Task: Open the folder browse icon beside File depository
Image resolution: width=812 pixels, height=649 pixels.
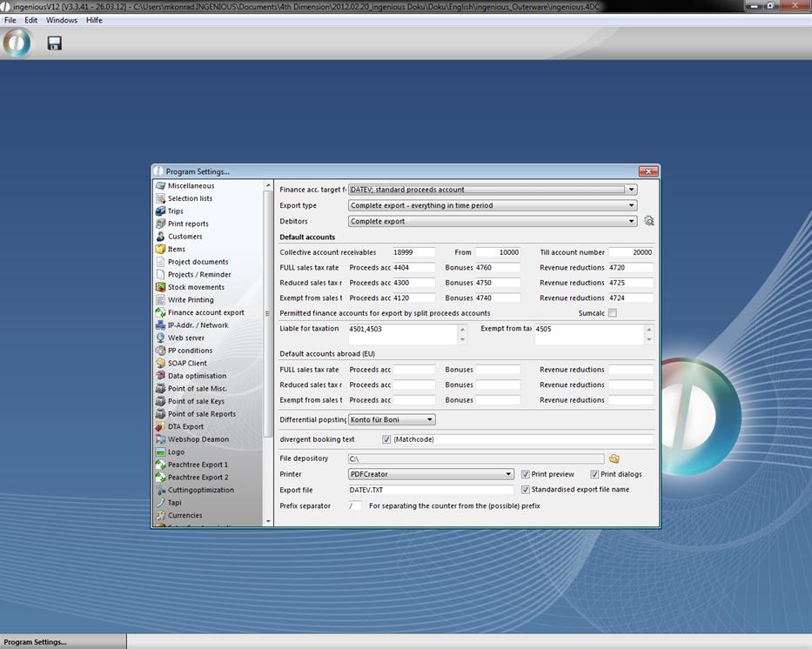Action: tap(614, 458)
